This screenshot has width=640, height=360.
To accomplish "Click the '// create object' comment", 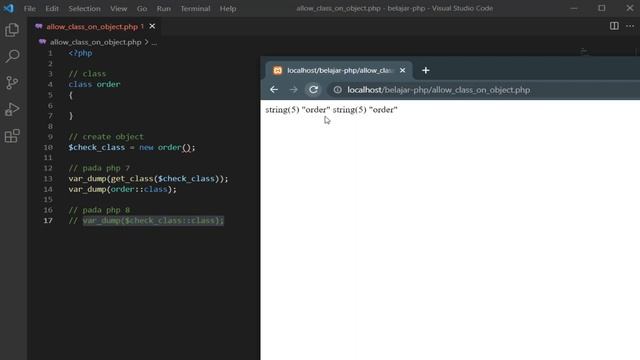I will (106, 137).
